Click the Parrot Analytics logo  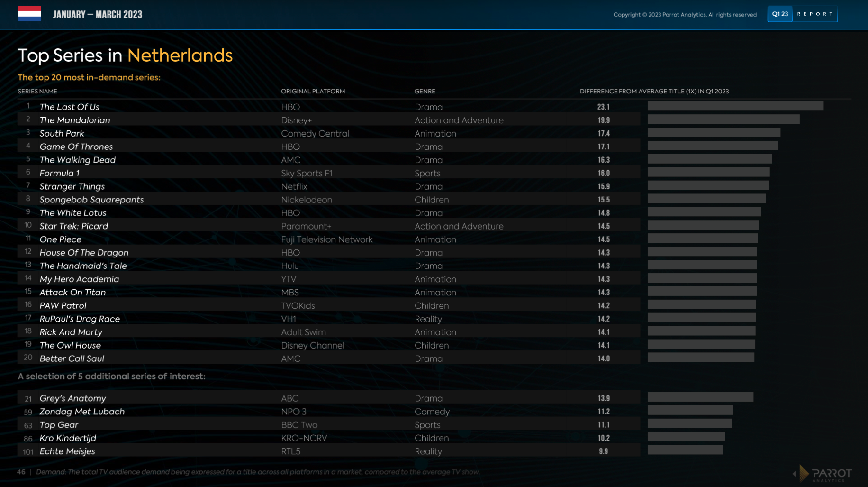pos(823,473)
